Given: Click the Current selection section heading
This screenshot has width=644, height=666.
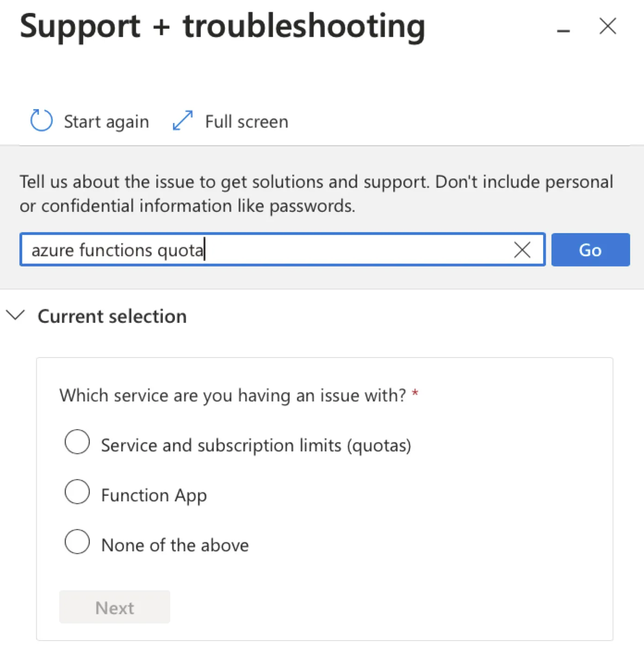Looking at the screenshot, I should pos(112,316).
